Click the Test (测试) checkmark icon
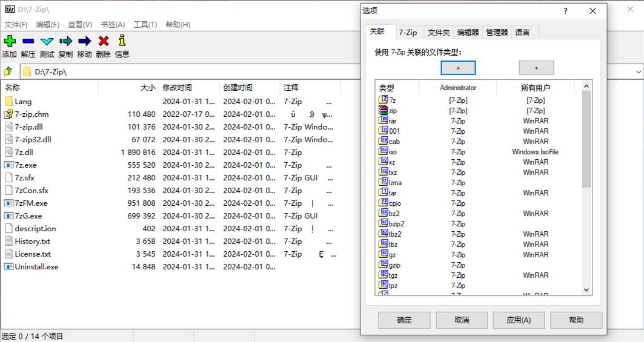 click(x=47, y=41)
